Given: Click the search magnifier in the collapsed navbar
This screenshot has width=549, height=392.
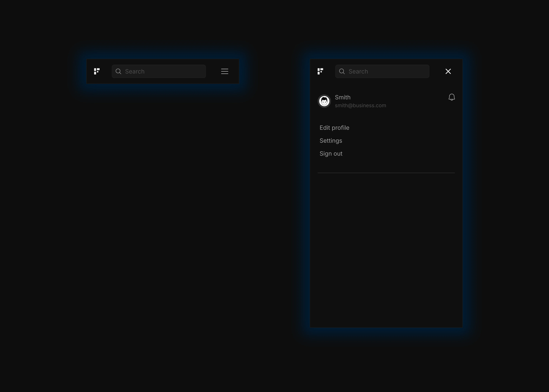Looking at the screenshot, I should tap(118, 71).
